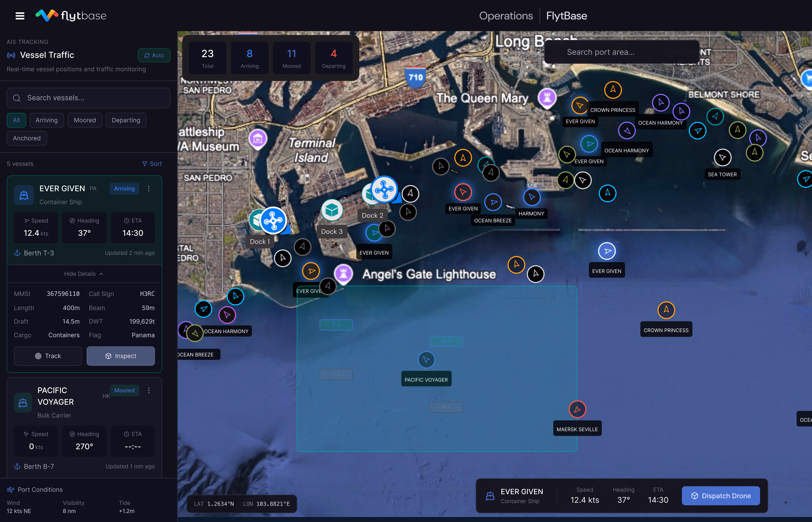Image resolution: width=812 pixels, height=522 pixels.
Task: Open EVER GIVEN card options menu
Action: [x=149, y=189]
